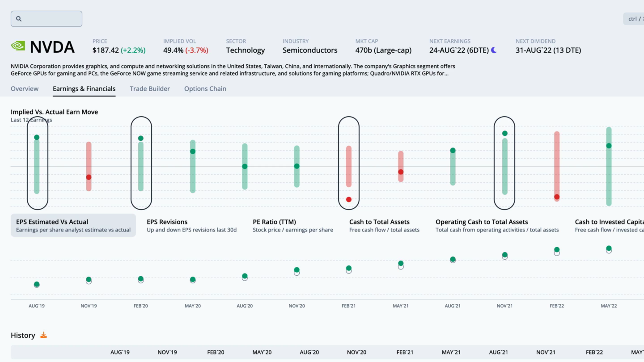Switch to the Overview tab
Screen dimensions: 644x362
click(x=25, y=88)
